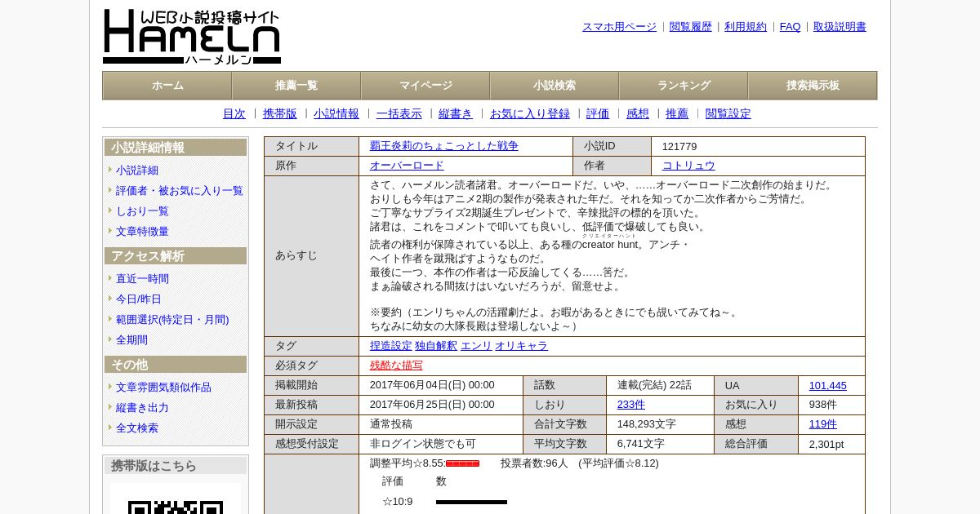Select 通常投稿 disclosure setting value
This screenshot has height=514, width=980.
tap(391, 424)
